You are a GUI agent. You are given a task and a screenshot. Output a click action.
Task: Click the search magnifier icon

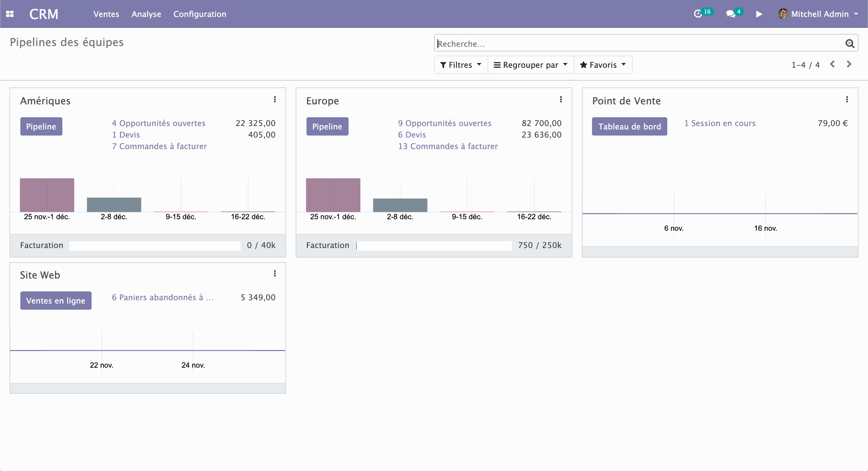(x=849, y=43)
